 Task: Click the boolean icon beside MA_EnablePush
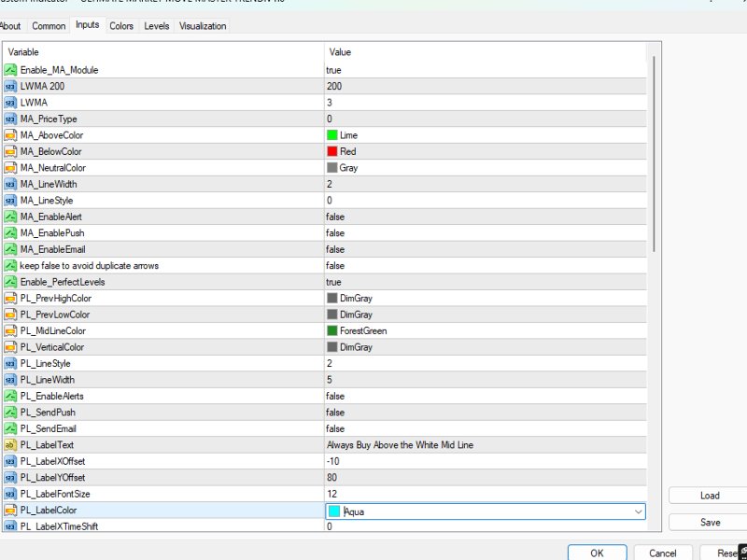pyautogui.click(x=10, y=232)
